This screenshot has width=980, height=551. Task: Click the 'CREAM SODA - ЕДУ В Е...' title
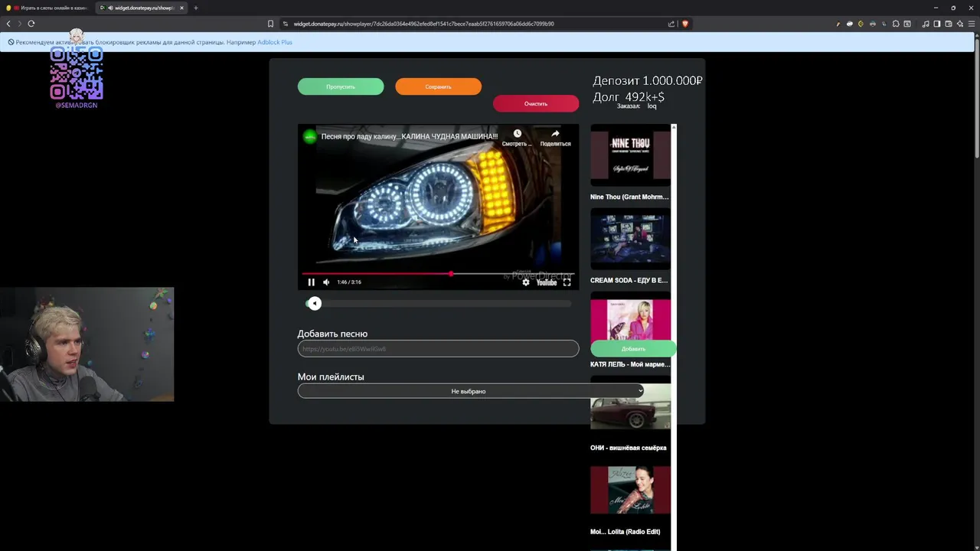pos(629,280)
